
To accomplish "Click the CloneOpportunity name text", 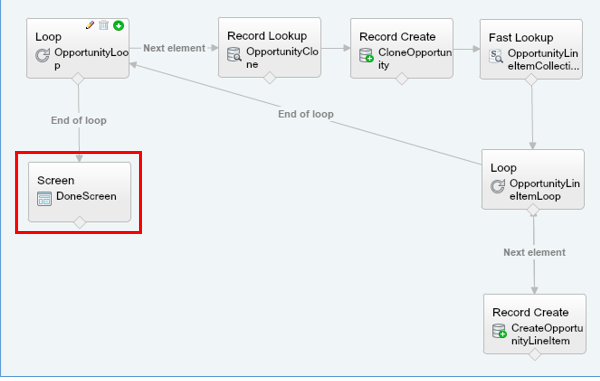I will [415, 59].
